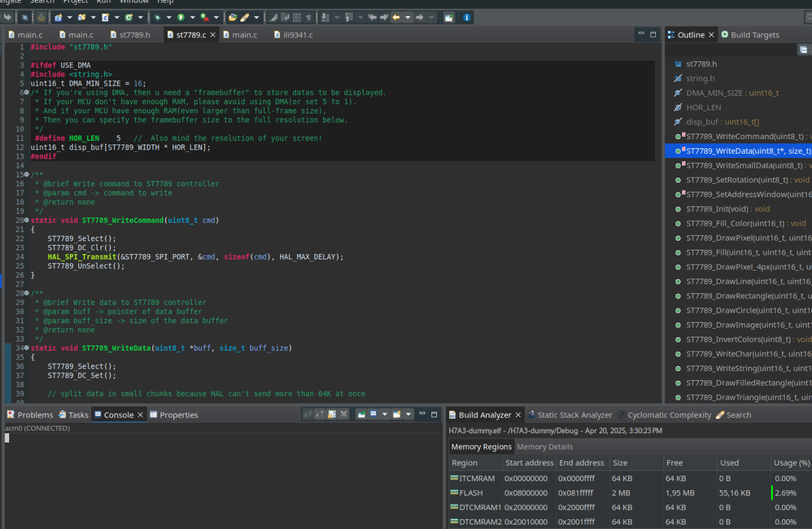This screenshot has height=529, width=812.
Task: Click the blue Information icon in toolbar
Action: tap(467, 17)
